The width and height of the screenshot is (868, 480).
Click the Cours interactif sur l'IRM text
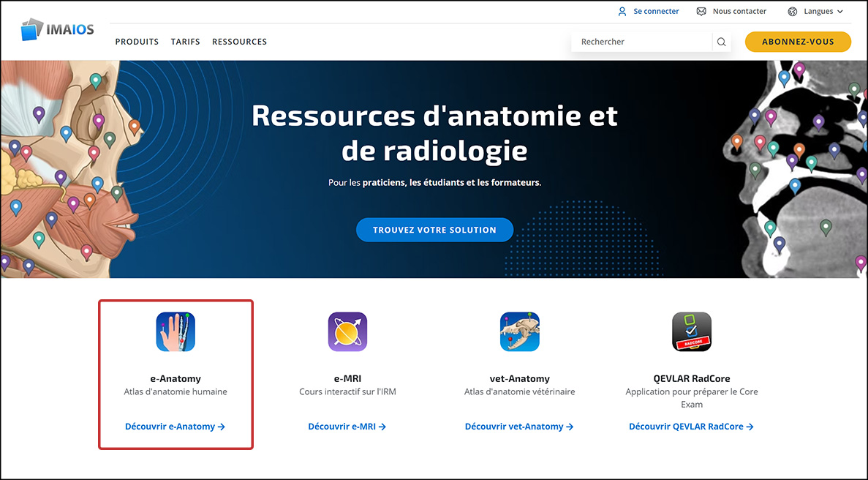347,392
